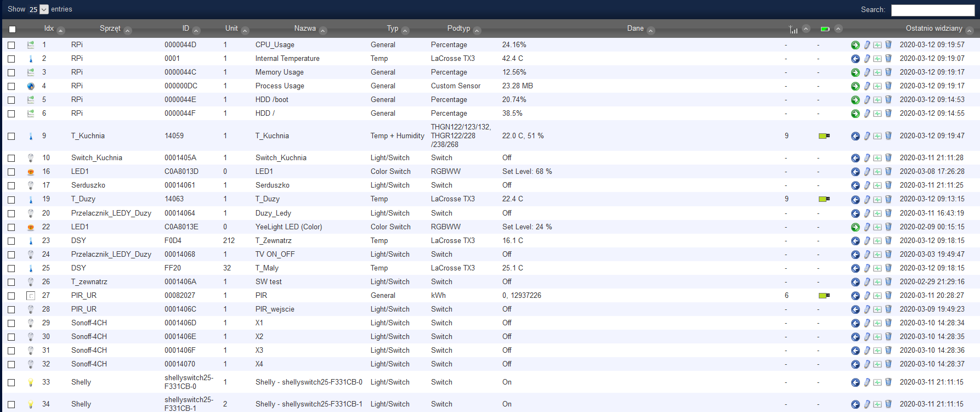
Task: Check the box for T_Kuchnia device row
Action: click(x=12, y=136)
